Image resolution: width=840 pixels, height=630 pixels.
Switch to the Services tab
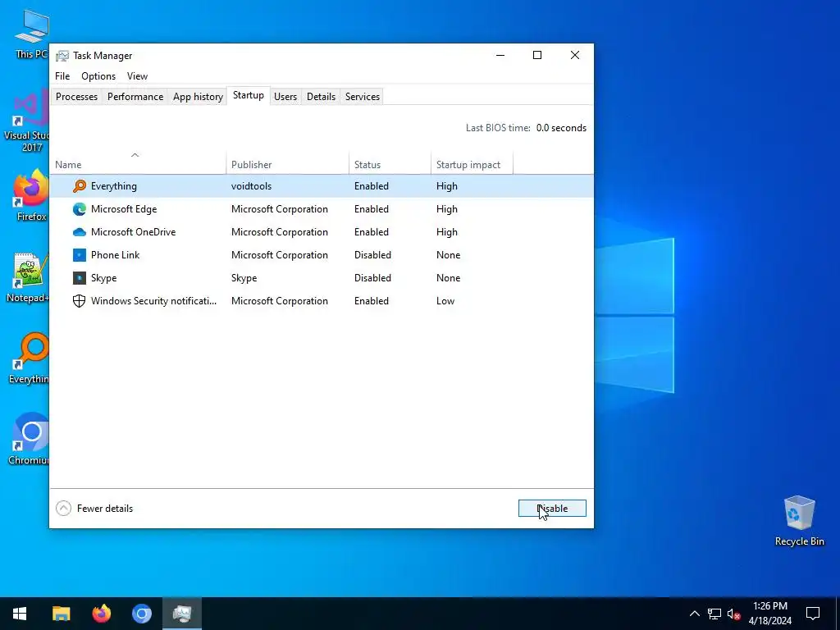coord(362,97)
